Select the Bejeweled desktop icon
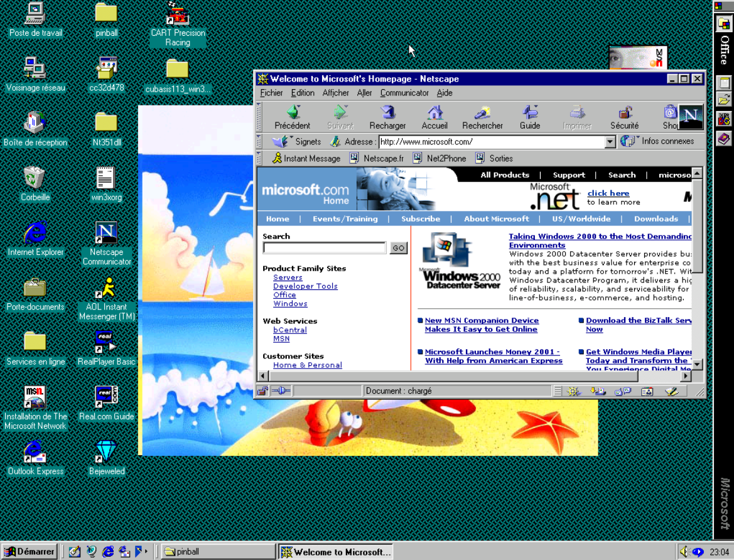734x560 pixels. [107, 458]
